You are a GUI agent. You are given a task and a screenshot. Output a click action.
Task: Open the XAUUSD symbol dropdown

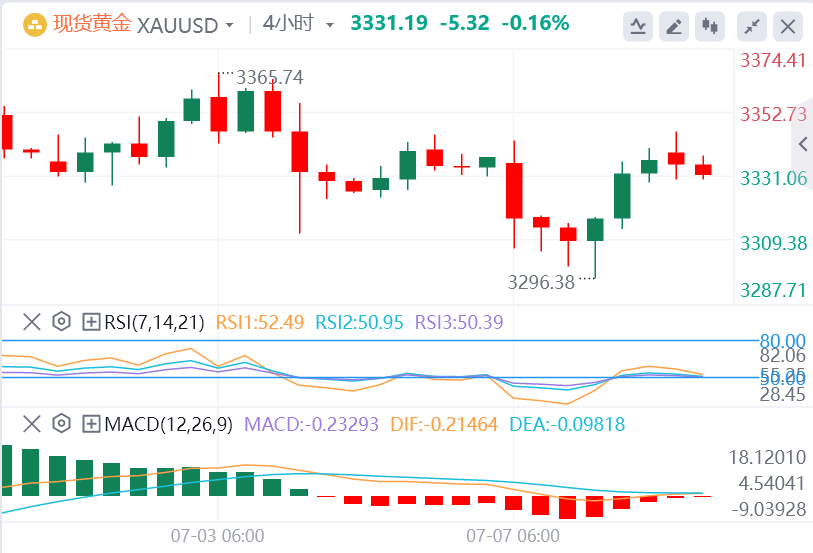coord(230,25)
